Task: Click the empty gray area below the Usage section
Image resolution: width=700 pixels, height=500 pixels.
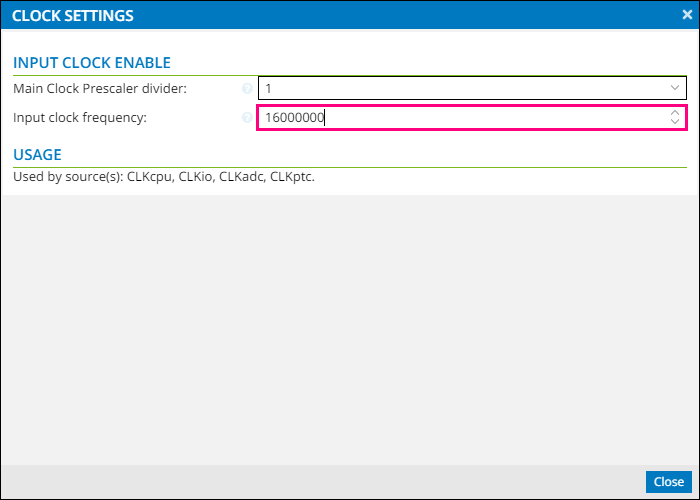Action: point(350,329)
